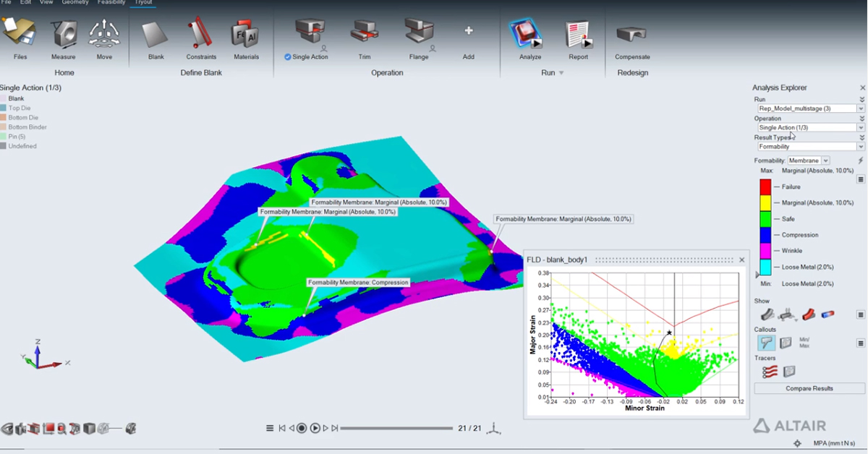Toggle Top Die visibility in legend
This screenshot has height=454, width=868.
tap(16, 108)
